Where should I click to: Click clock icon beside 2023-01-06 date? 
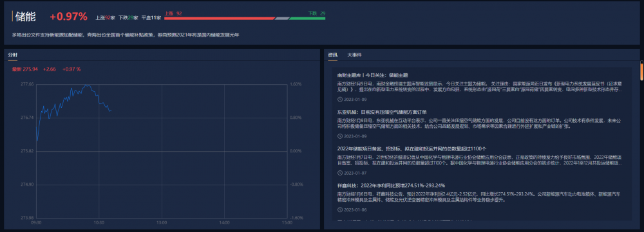coord(339,210)
